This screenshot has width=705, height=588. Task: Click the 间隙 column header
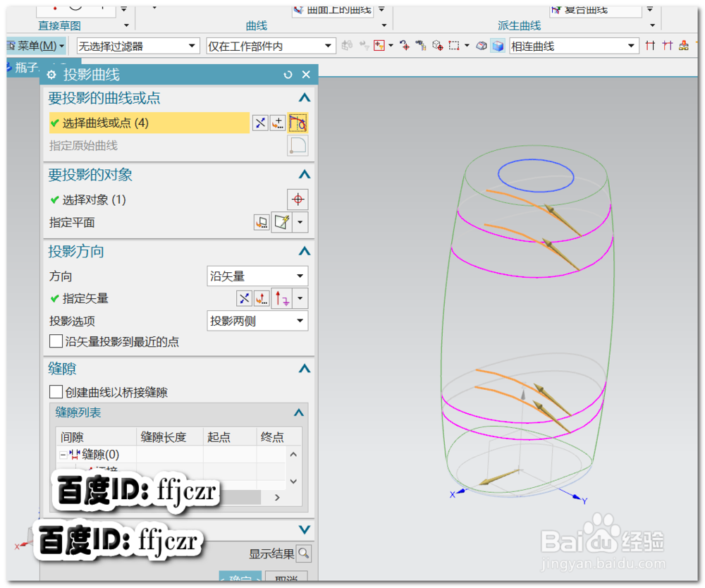point(96,437)
